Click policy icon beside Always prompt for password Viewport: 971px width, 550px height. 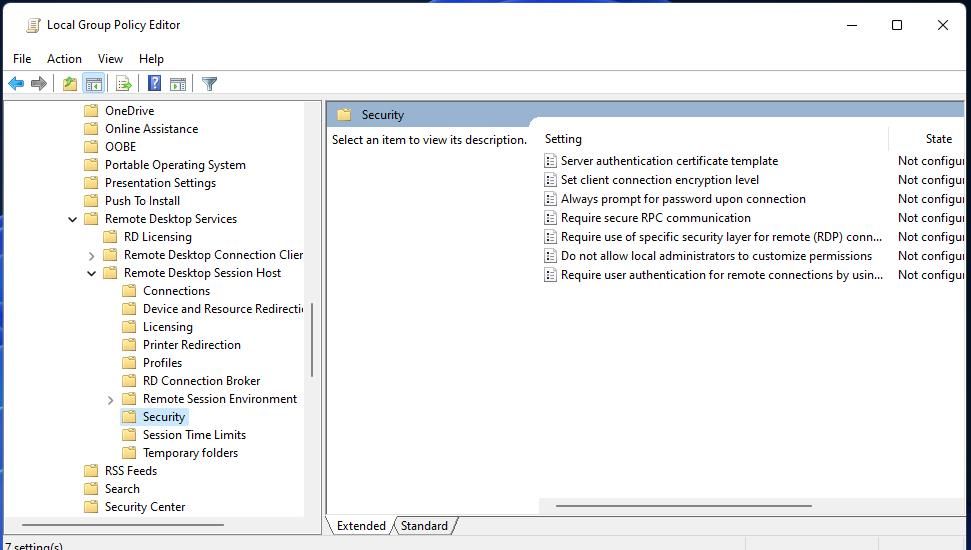[x=550, y=199]
